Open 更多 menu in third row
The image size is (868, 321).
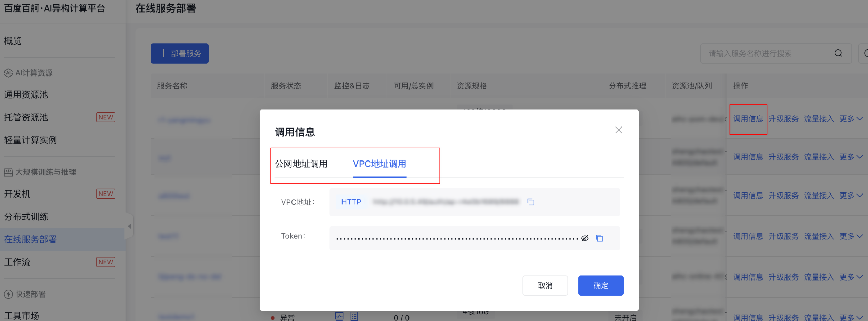pyautogui.click(x=851, y=196)
